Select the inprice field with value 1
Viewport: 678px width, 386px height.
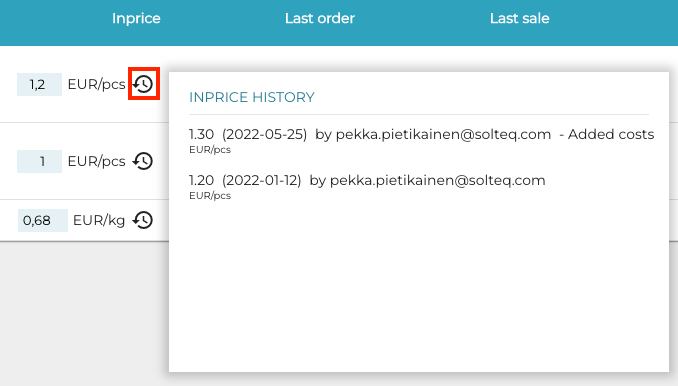click(39, 161)
